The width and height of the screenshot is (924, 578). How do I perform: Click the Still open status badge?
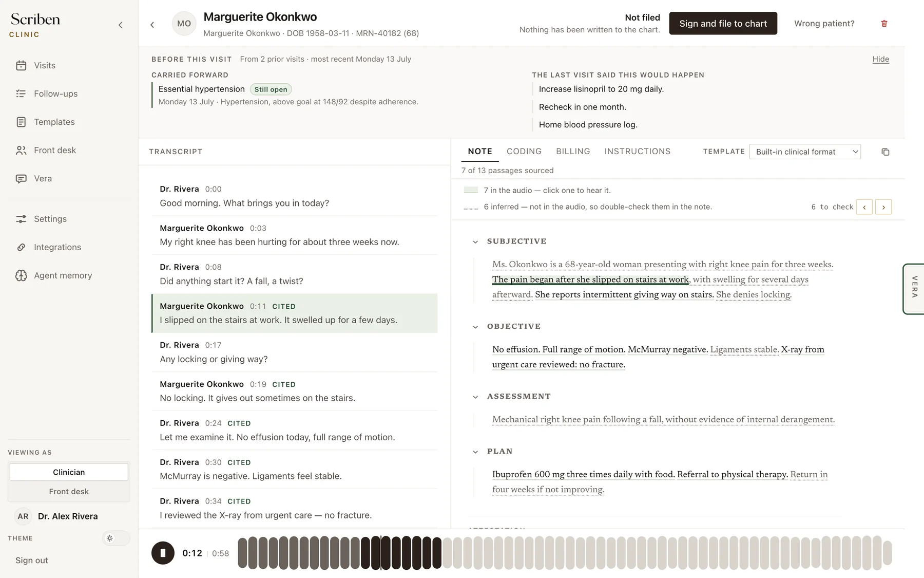click(271, 89)
